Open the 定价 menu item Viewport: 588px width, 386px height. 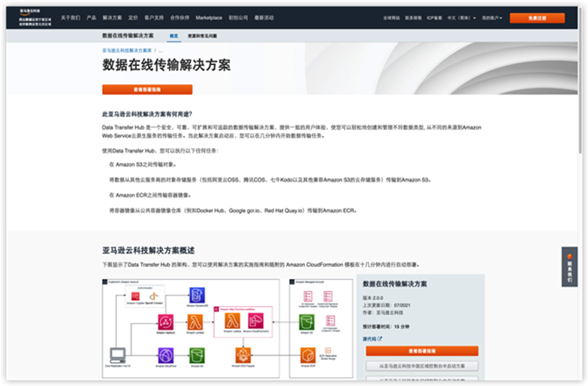tap(133, 18)
